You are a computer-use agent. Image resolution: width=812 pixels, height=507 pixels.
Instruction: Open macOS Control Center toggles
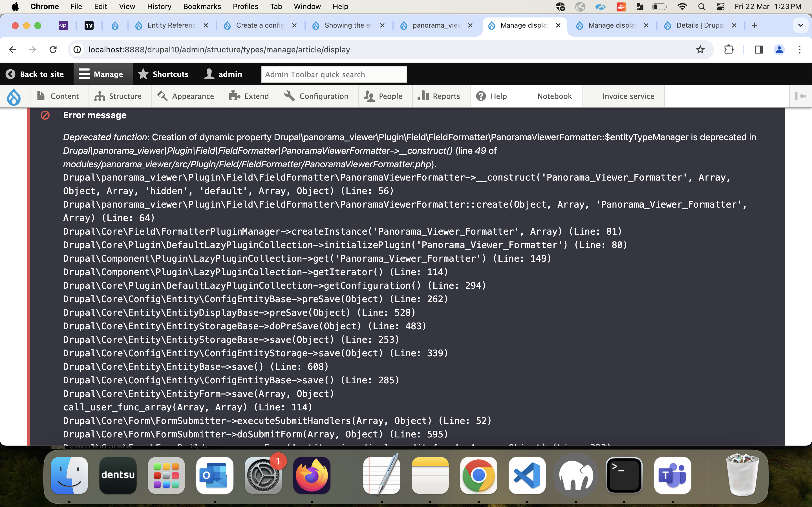pos(720,7)
